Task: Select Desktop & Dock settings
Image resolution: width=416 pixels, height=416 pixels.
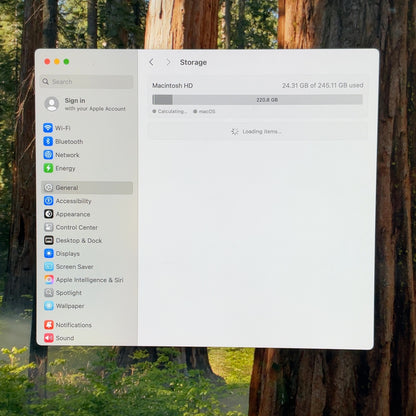Action: (x=87, y=240)
